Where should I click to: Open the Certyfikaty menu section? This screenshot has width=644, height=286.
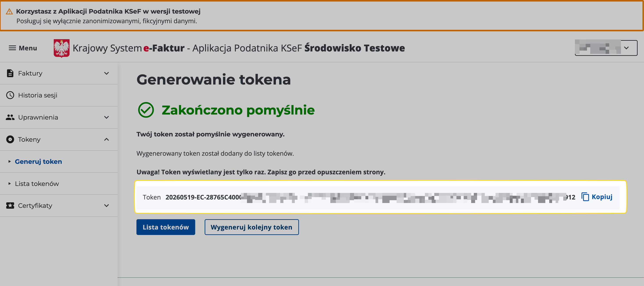click(59, 205)
